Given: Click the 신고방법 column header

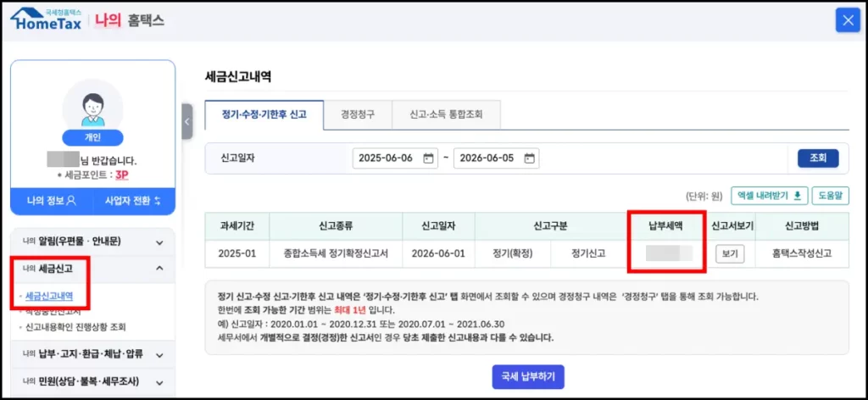Looking at the screenshot, I should 802,226.
